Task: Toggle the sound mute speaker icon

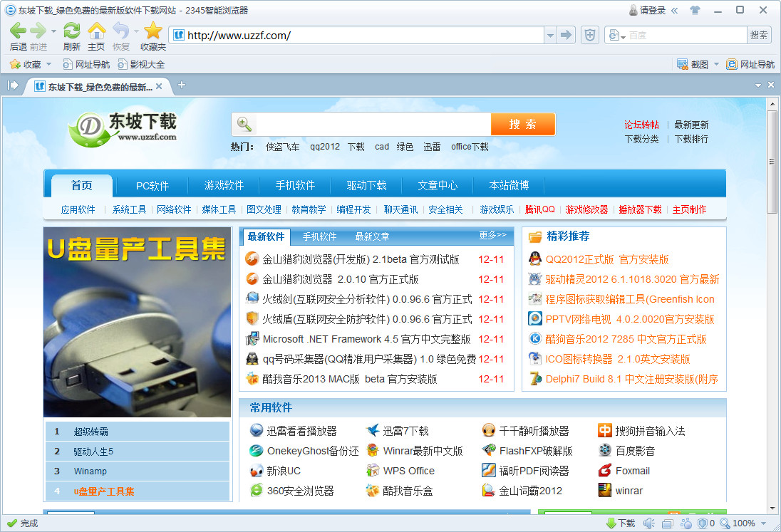Action: click(x=648, y=523)
